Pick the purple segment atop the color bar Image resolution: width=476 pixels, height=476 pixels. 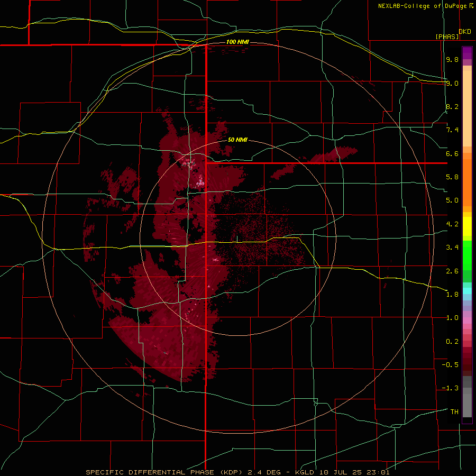coord(467,53)
